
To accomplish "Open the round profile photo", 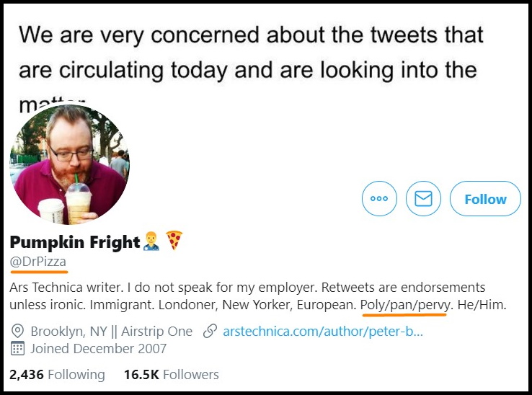I will click(x=70, y=164).
